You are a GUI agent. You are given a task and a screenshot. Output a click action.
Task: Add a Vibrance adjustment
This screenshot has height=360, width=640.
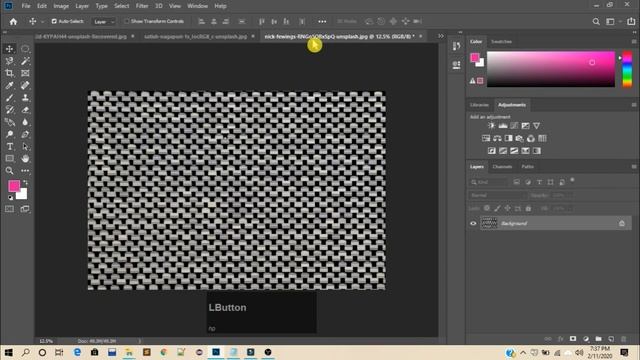click(536, 126)
